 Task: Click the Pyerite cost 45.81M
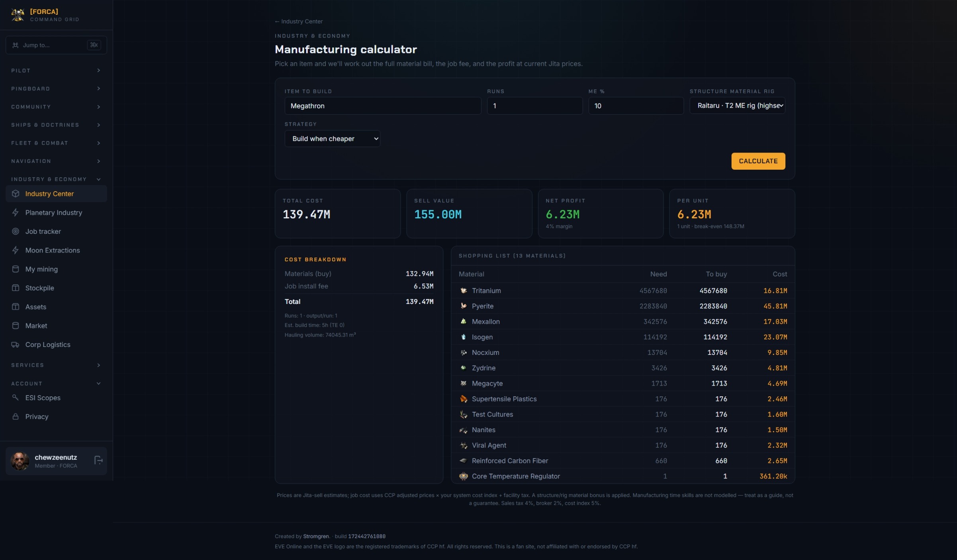click(775, 306)
